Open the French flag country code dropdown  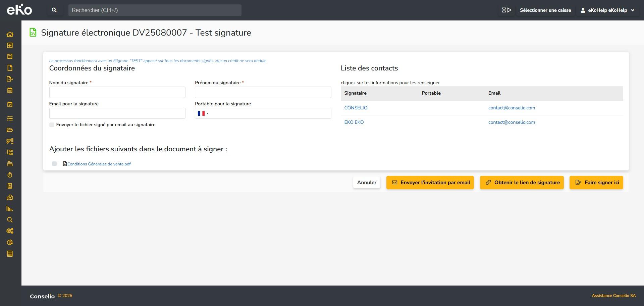[203, 113]
